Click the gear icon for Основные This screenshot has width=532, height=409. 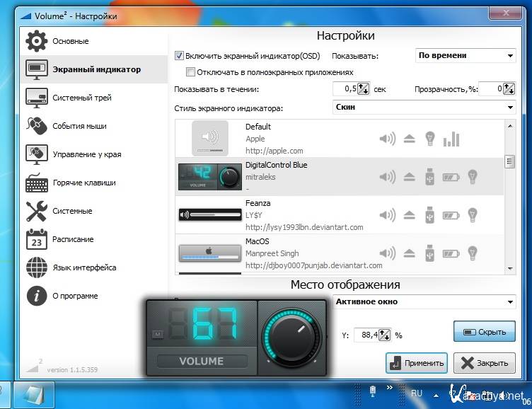pyautogui.click(x=37, y=41)
